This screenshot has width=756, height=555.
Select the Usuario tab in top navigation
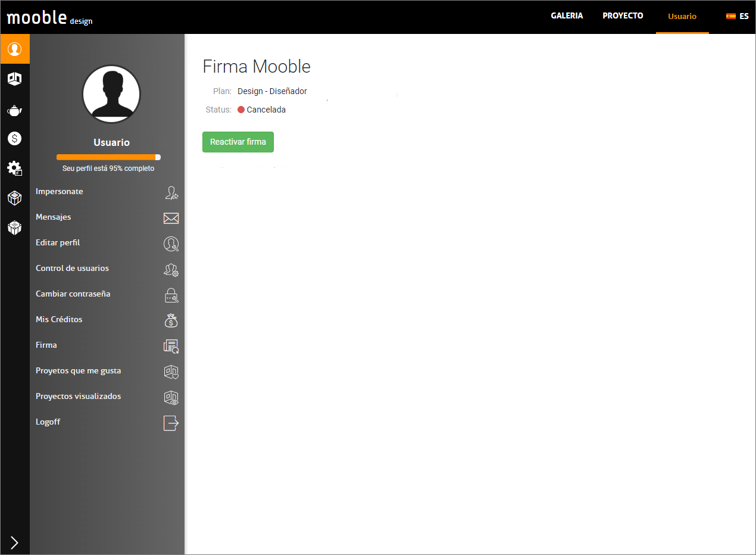[682, 17]
